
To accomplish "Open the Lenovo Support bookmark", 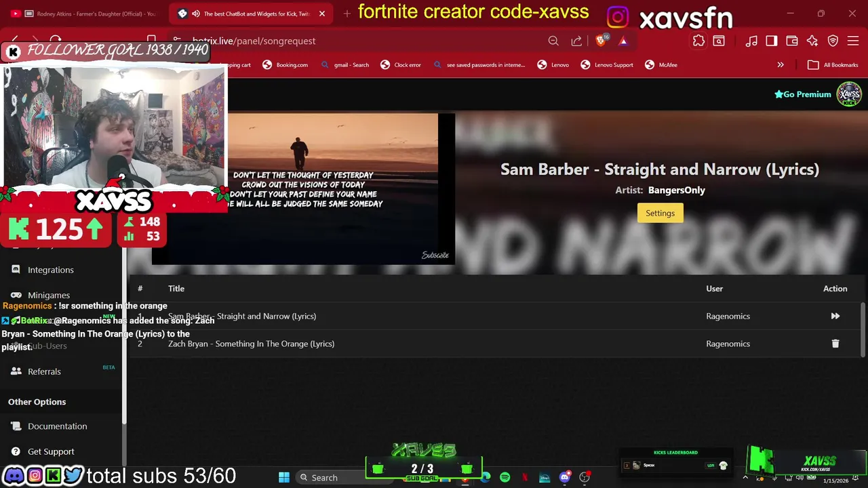I will (607, 65).
